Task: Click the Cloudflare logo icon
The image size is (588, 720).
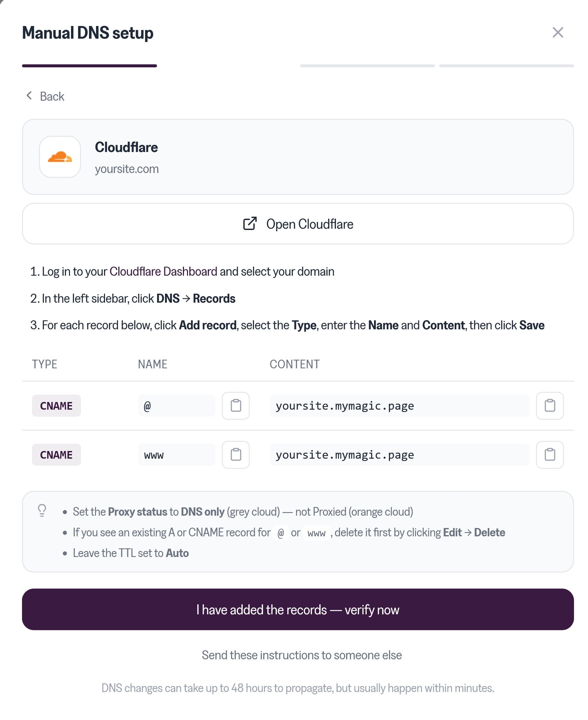Action: coord(60,157)
